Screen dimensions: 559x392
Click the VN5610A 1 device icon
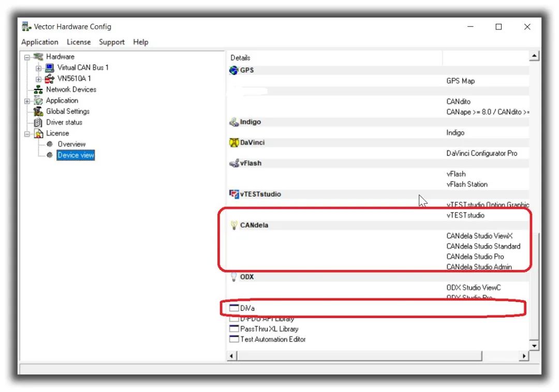pyautogui.click(x=50, y=78)
